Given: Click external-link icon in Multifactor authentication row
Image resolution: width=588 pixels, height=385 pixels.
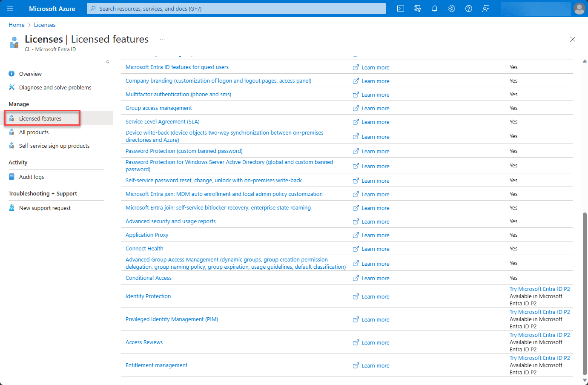Looking at the screenshot, I should click(356, 95).
